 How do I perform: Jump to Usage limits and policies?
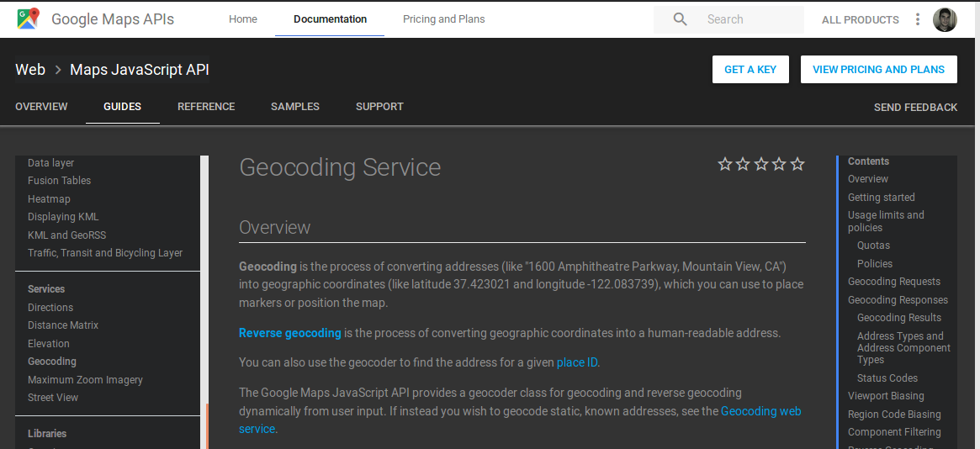(x=886, y=221)
